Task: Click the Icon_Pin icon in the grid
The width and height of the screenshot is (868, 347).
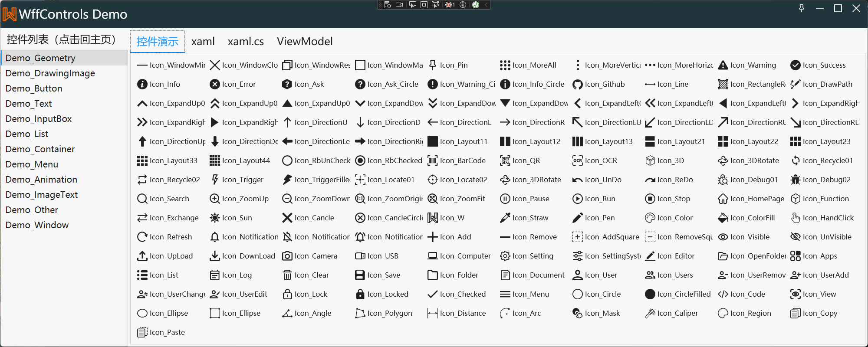Action: click(432, 65)
